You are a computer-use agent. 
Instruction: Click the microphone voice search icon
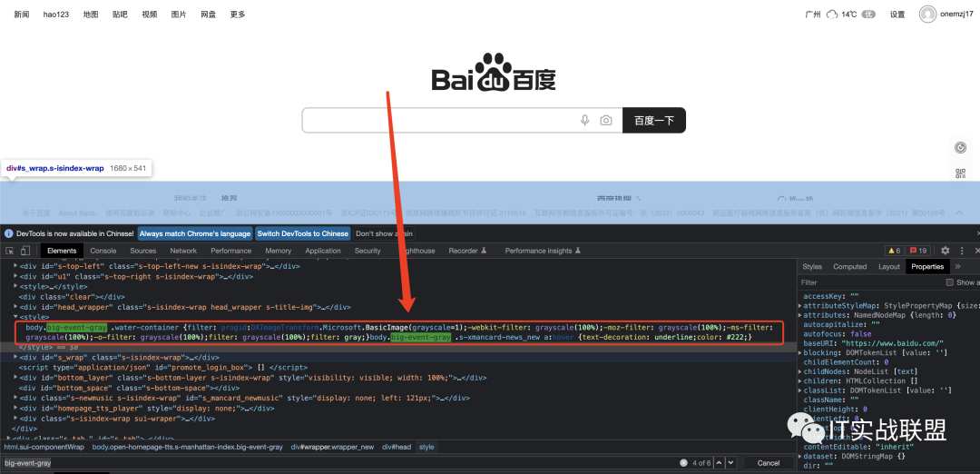click(585, 120)
